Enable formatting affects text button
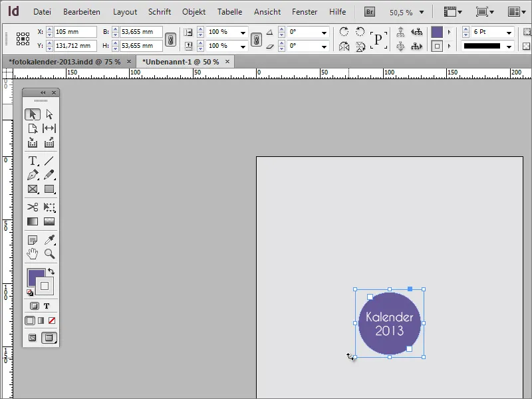This screenshot has width=532, height=399. pyautogui.click(x=47, y=306)
